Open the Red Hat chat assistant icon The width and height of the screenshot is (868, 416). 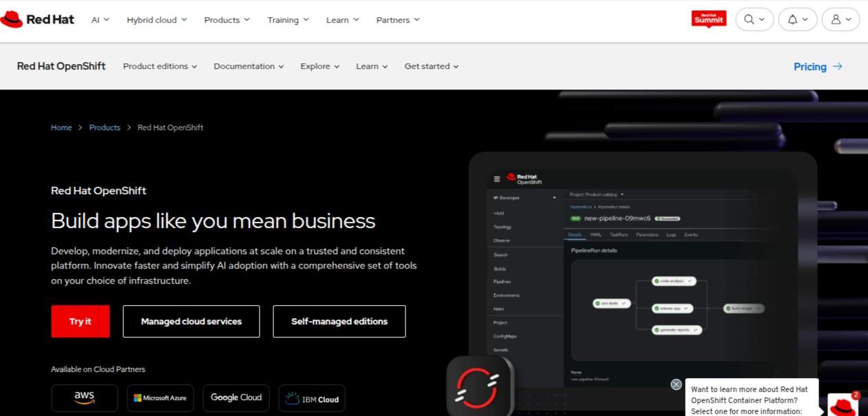click(843, 404)
